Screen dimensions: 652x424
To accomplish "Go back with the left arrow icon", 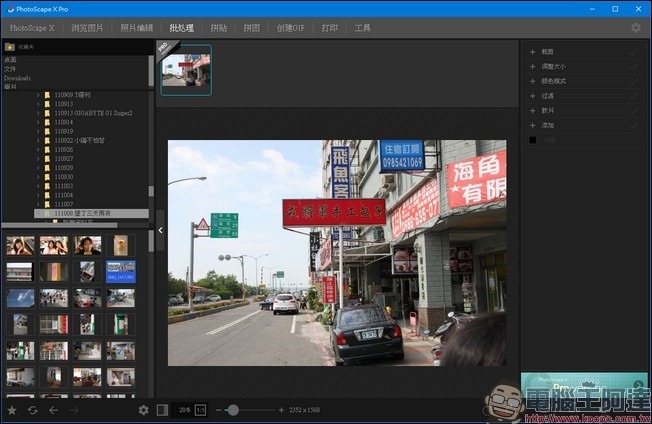I will pos(53,410).
